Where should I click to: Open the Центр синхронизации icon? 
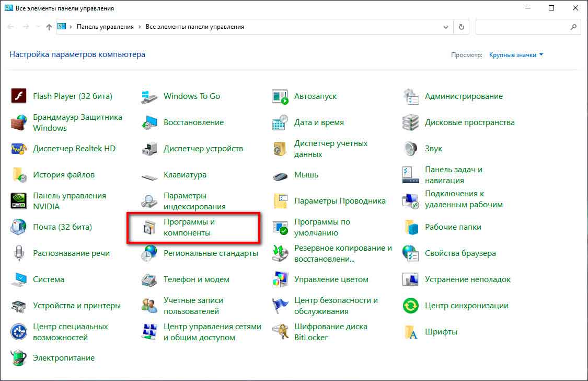(x=411, y=306)
